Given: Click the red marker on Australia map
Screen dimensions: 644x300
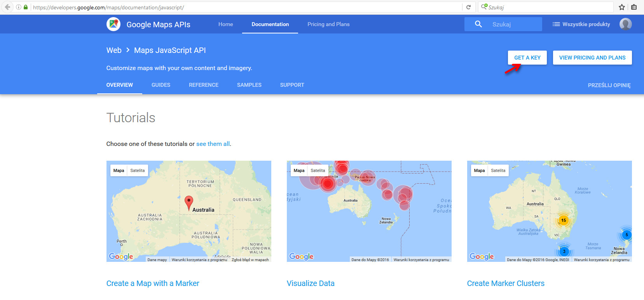Looking at the screenshot, I should point(188,204).
